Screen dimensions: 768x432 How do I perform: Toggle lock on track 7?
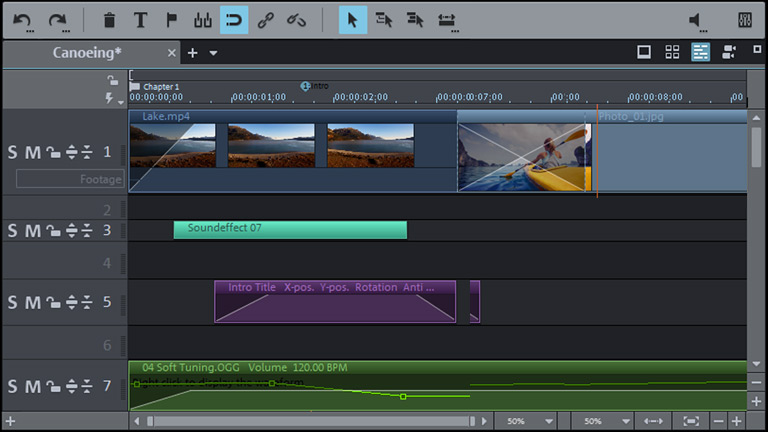[x=53, y=386]
